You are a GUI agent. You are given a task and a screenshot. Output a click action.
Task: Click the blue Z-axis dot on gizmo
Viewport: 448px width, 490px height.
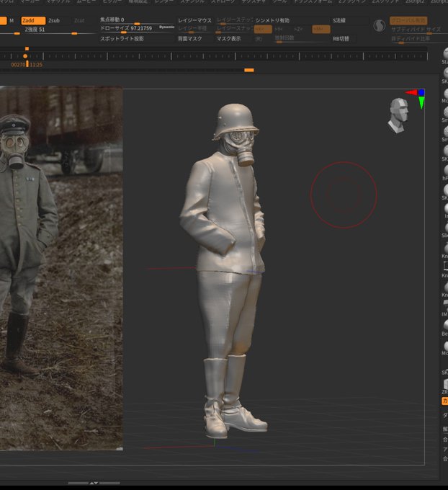coord(421,92)
